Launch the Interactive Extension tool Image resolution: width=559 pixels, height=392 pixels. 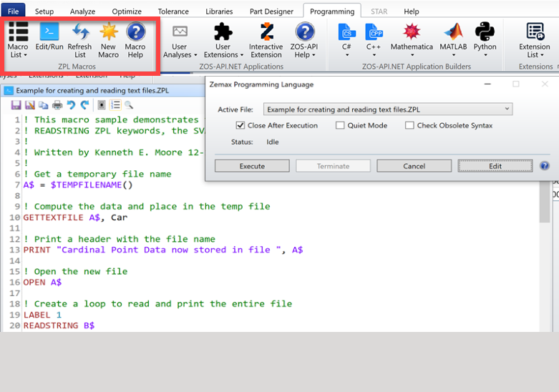click(266, 40)
